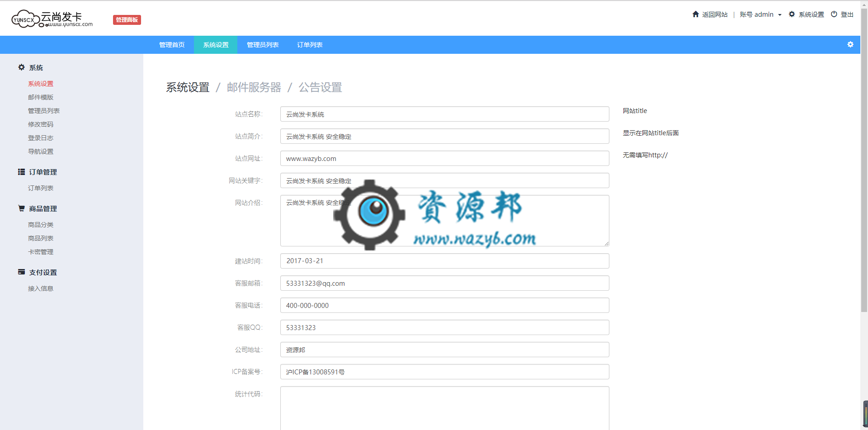Open the 邮件服务器 settings section

(x=253, y=87)
